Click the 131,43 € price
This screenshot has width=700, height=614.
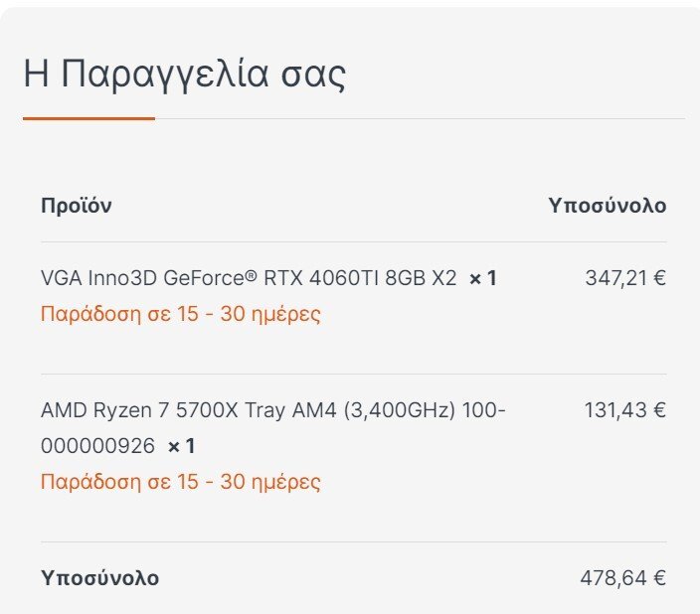coord(625,410)
